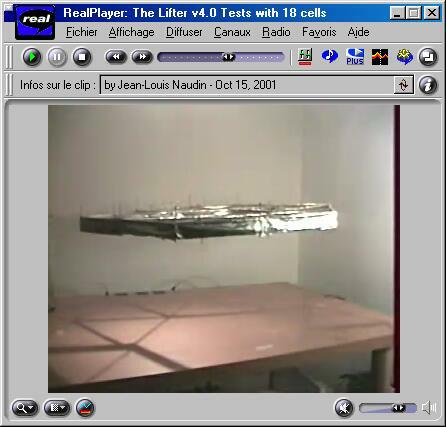Viewport: 446px width, 427px height.
Task: Open the Favoris menu
Action: pos(319,32)
